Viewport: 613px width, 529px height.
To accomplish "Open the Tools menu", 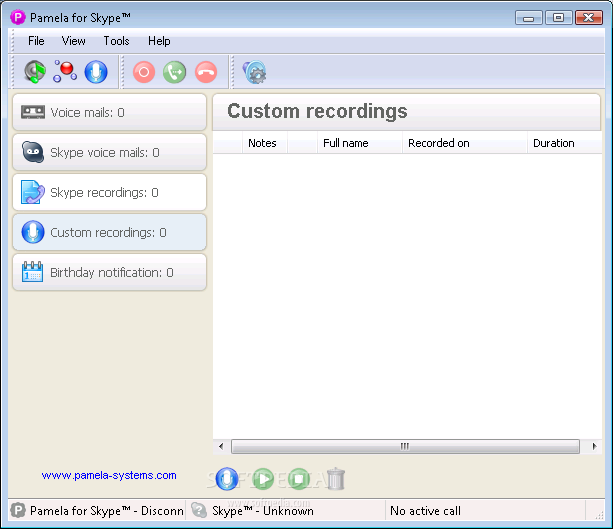I will point(116,41).
